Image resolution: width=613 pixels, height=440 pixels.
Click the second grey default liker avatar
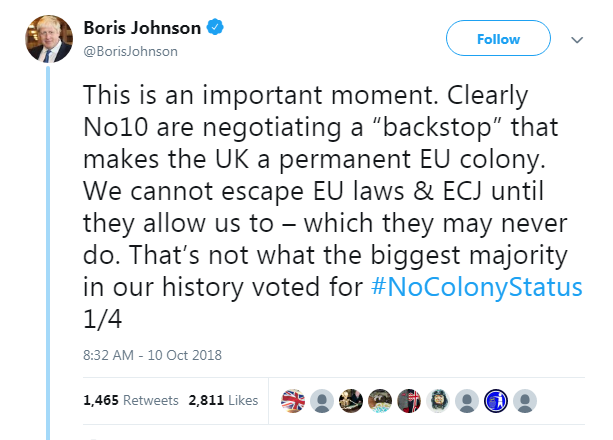pos(322,401)
